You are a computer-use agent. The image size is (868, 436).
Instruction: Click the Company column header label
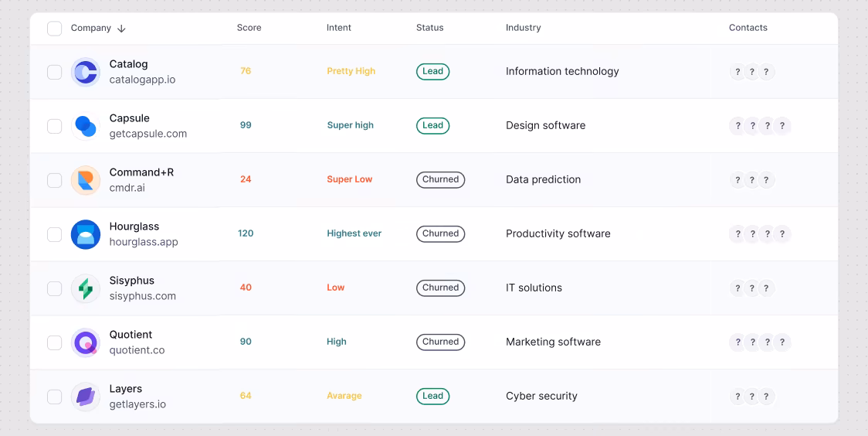(91, 28)
